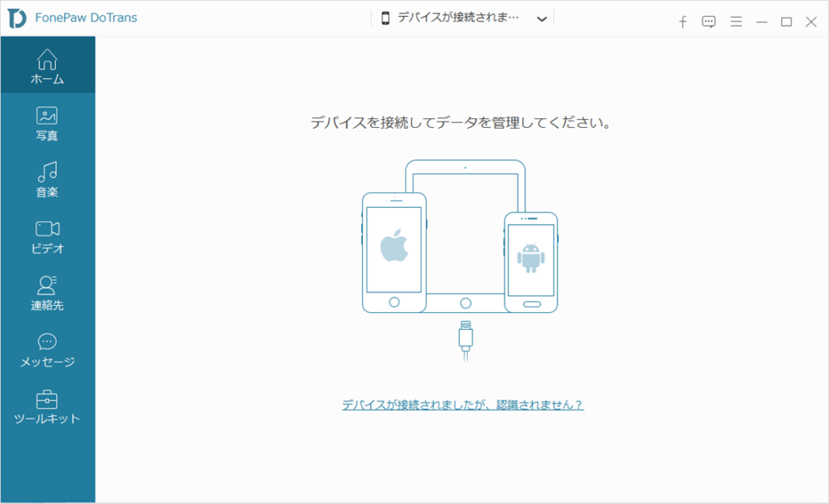The width and height of the screenshot is (829, 504).
Task: Maximize the DoTrans window
Action: coord(786,22)
